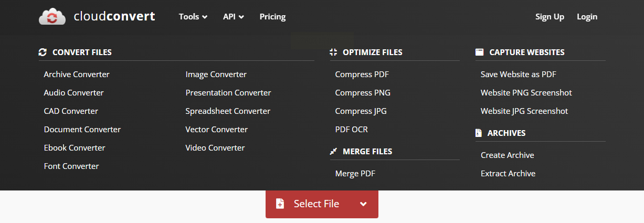This screenshot has height=223, width=644.
Task: Go to the Pricing page
Action: 272,17
